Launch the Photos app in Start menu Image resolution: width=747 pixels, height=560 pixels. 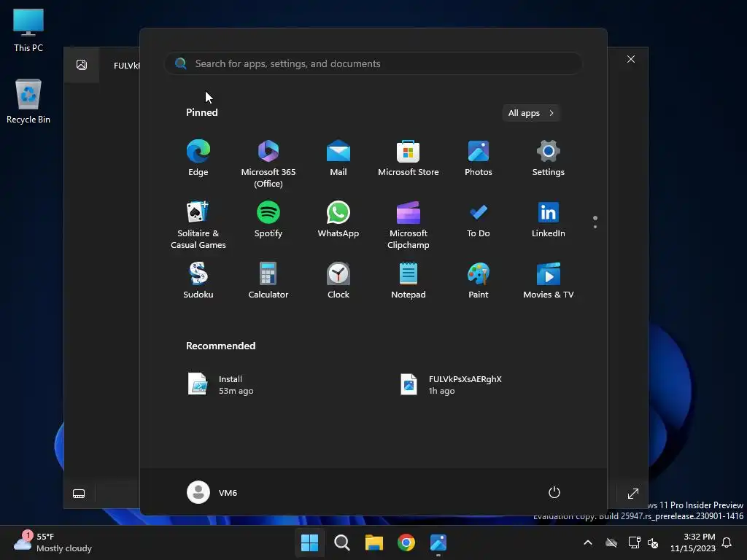point(479,158)
